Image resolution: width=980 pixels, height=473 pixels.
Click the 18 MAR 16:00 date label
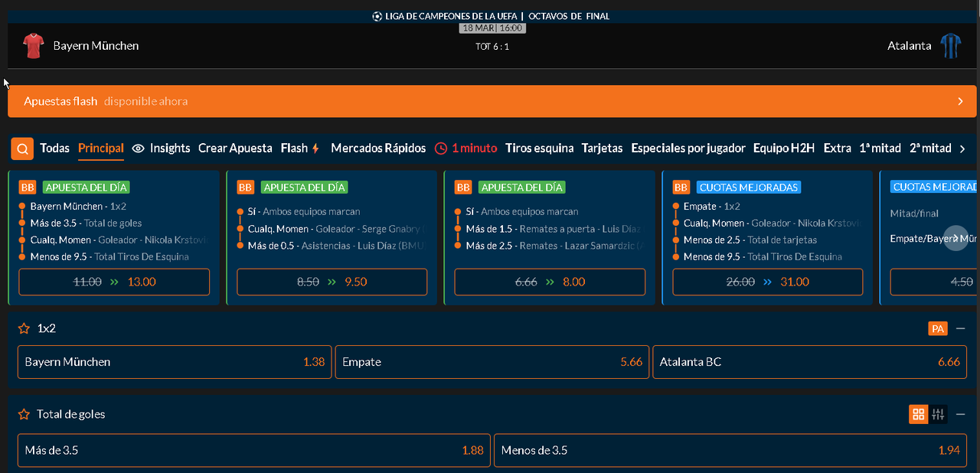click(x=492, y=28)
